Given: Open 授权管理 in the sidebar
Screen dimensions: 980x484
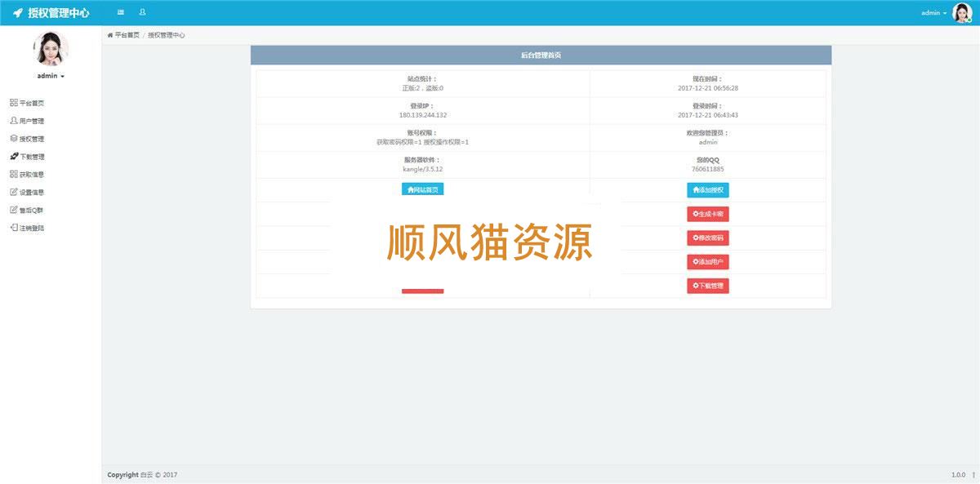Looking at the screenshot, I should coord(27,139).
